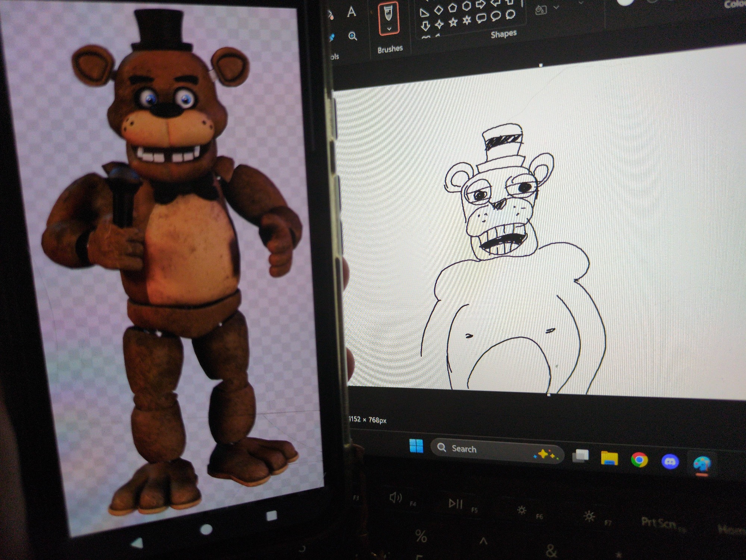Screen dimensions: 746x560
Task: Select the down arrow shape
Action: pos(425,26)
